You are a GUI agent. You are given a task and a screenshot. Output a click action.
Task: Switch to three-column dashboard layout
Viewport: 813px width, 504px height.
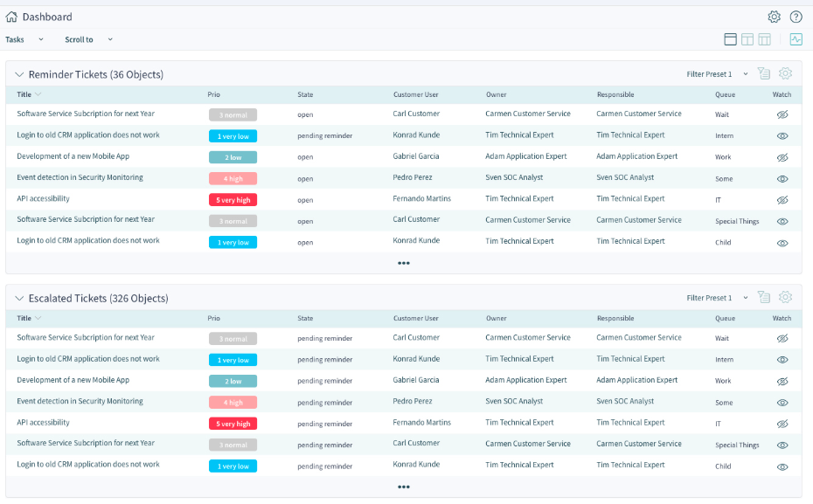764,39
